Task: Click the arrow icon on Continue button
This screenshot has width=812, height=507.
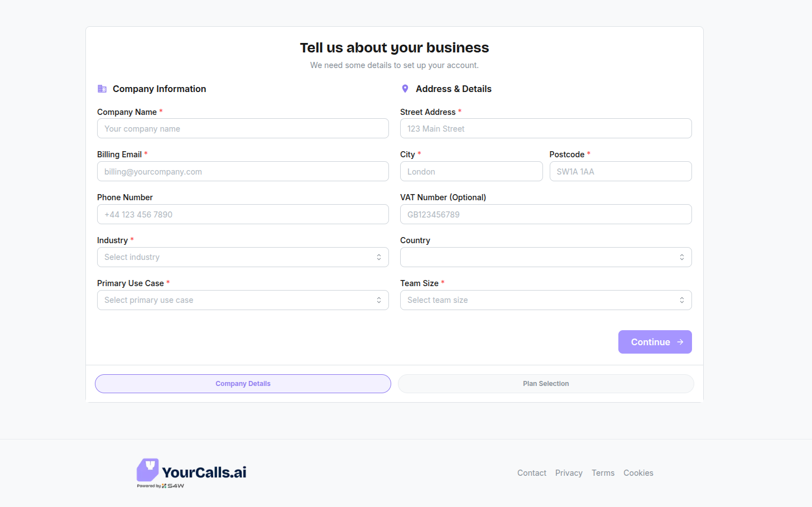Action: (x=680, y=342)
